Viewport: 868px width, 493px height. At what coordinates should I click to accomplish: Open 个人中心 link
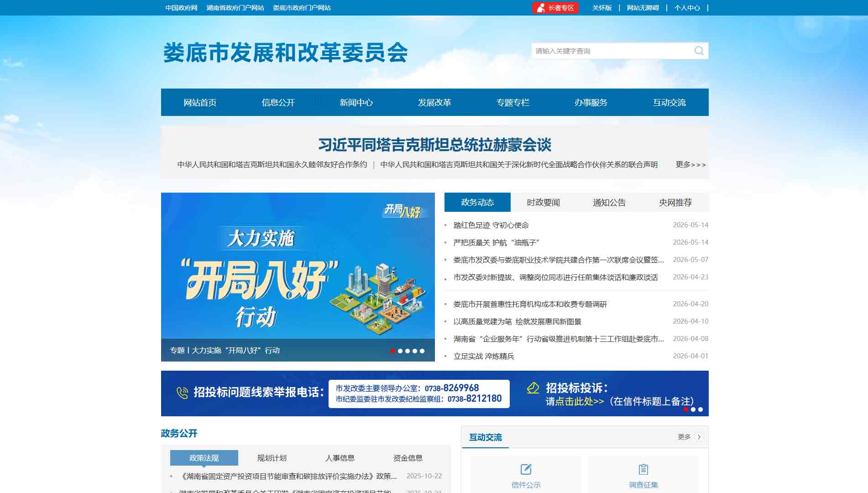[x=687, y=8]
